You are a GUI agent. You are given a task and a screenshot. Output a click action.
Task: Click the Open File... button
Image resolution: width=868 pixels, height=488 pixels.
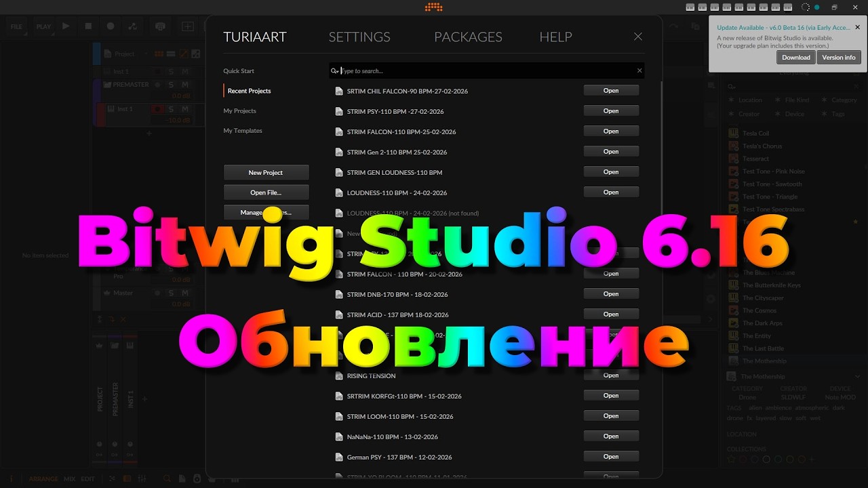[266, 192]
